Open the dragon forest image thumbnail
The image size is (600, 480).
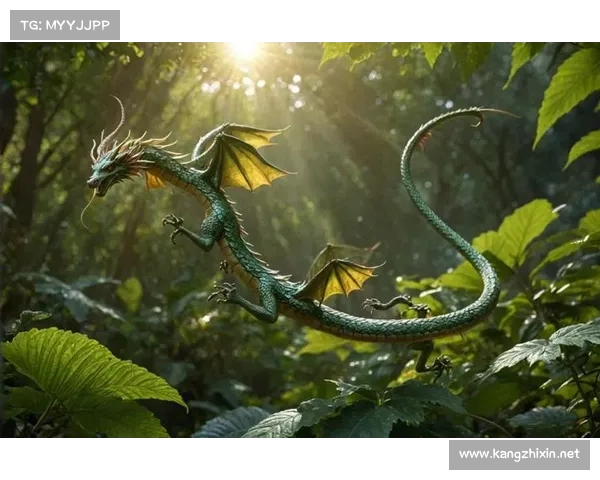click(x=300, y=240)
